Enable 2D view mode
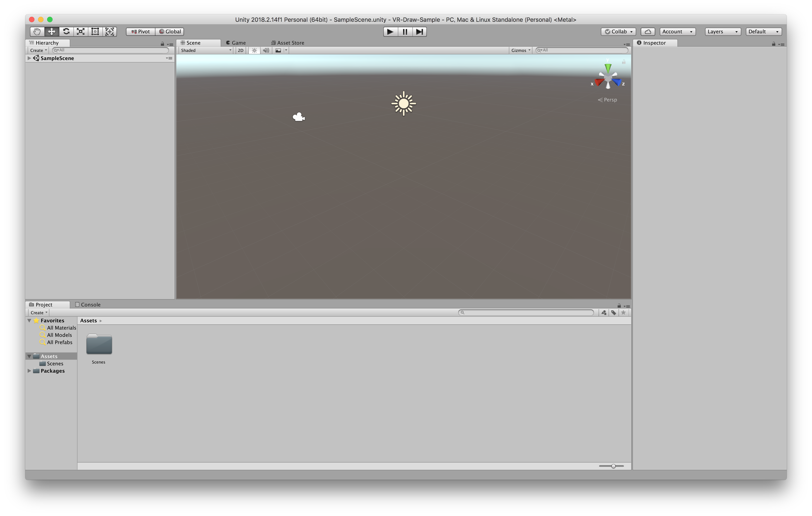812x516 pixels. [240, 50]
